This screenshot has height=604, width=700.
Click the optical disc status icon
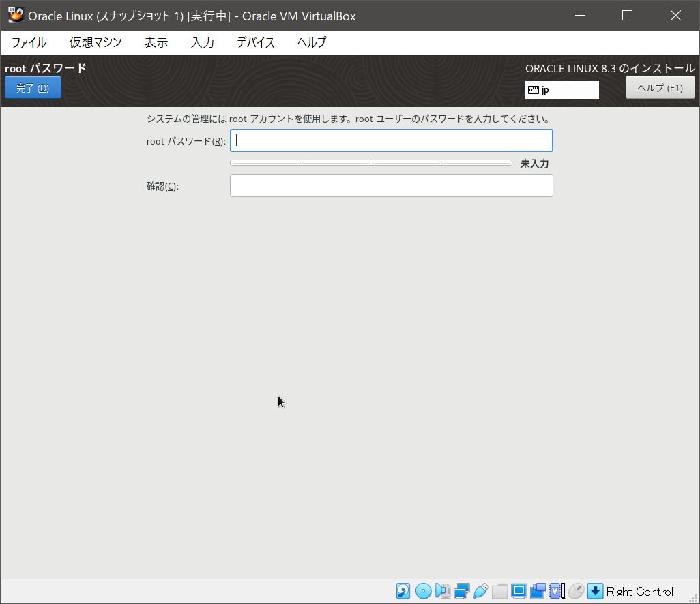pyautogui.click(x=423, y=591)
